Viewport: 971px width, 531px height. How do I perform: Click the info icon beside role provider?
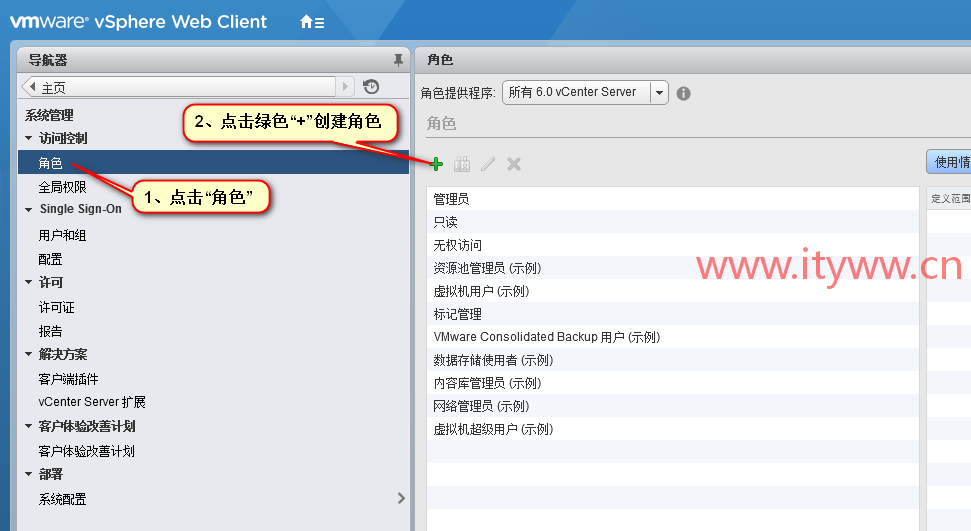683,94
